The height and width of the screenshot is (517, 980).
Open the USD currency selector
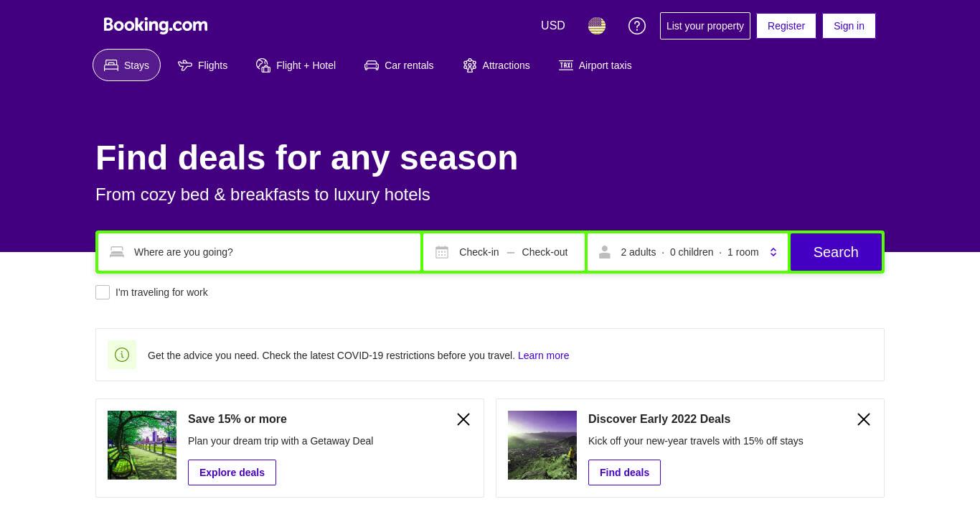point(553,26)
